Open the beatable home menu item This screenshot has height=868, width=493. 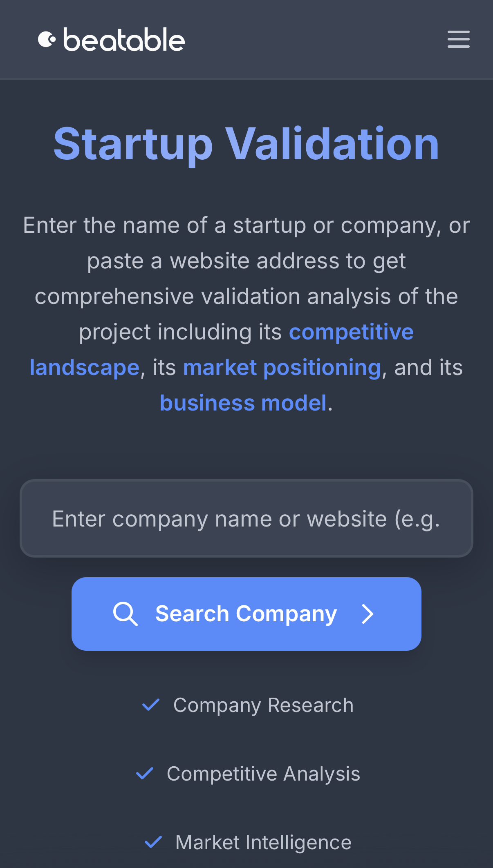tap(112, 39)
